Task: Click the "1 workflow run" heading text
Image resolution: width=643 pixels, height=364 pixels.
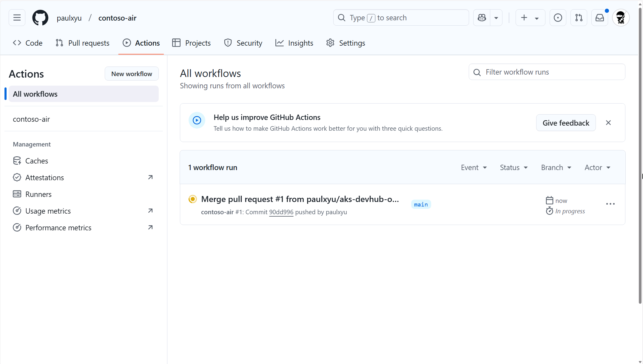Action: 212,167
